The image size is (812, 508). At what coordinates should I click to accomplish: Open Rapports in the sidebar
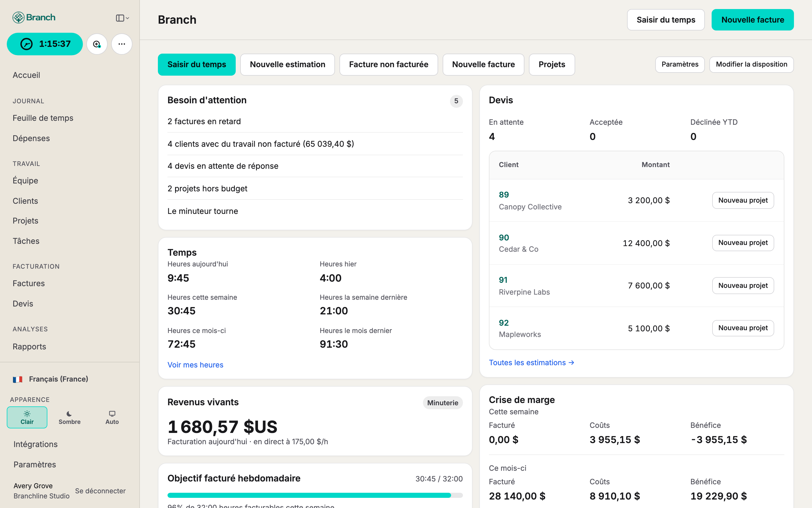[x=30, y=346]
